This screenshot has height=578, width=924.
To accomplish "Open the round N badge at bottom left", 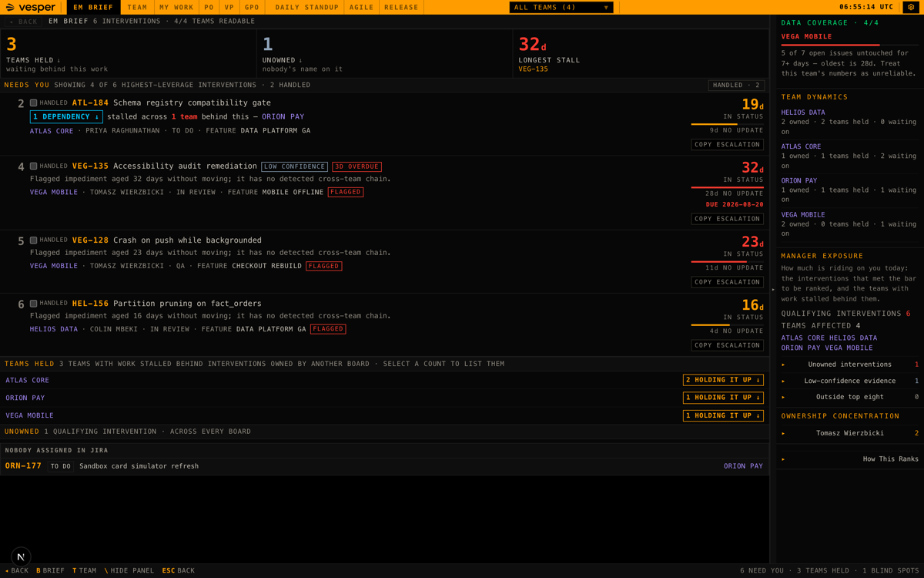I will 21,556.
